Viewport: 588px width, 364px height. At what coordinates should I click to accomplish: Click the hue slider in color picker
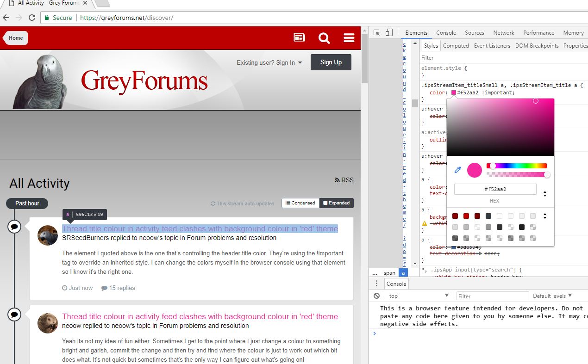pyautogui.click(x=517, y=166)
